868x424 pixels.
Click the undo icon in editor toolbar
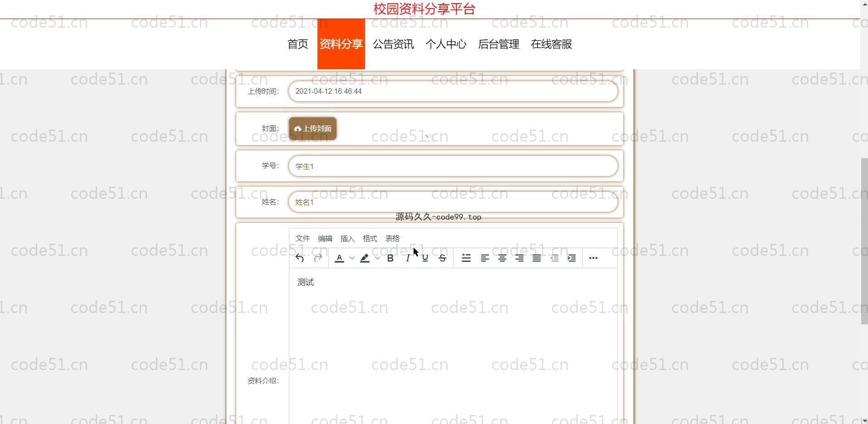click(x=299, y=258)
